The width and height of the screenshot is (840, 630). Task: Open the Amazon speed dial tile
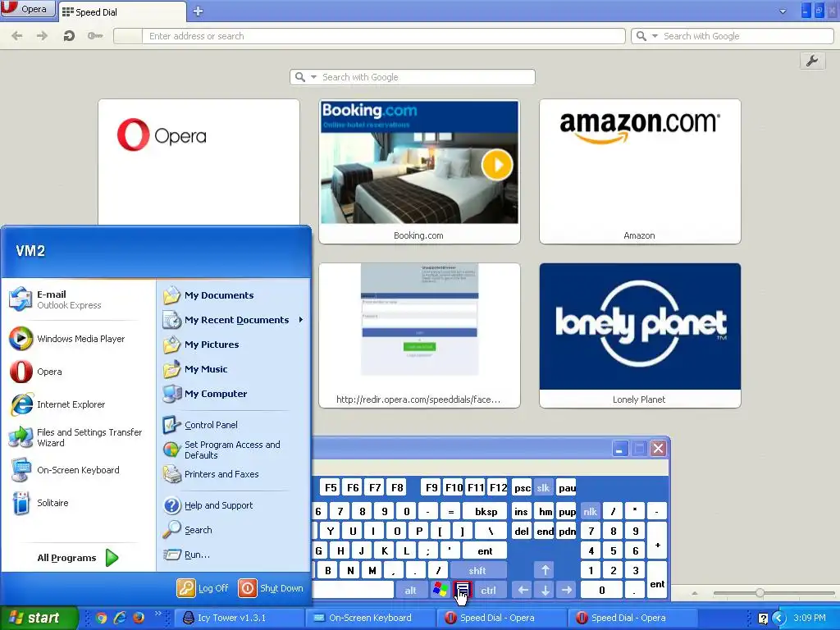pos(640,171)
